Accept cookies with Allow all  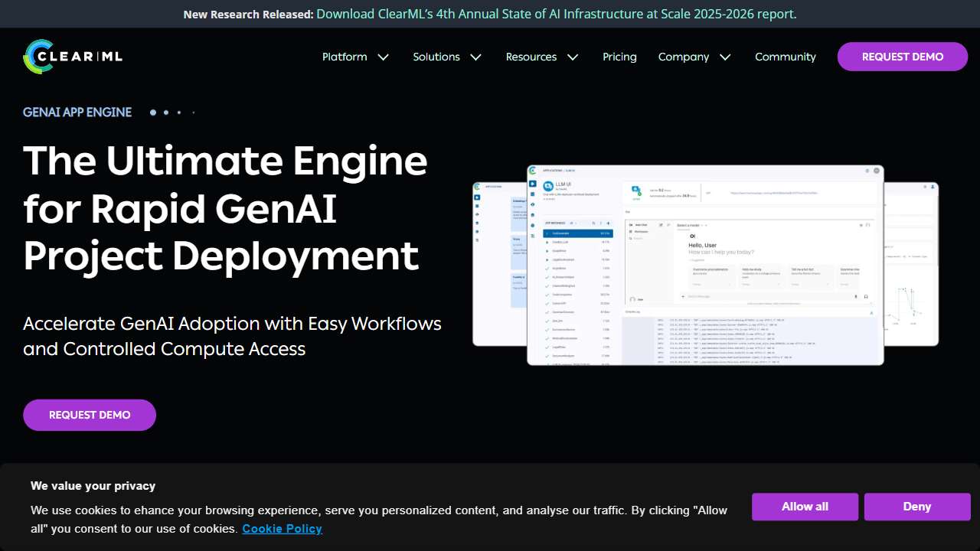805,507
